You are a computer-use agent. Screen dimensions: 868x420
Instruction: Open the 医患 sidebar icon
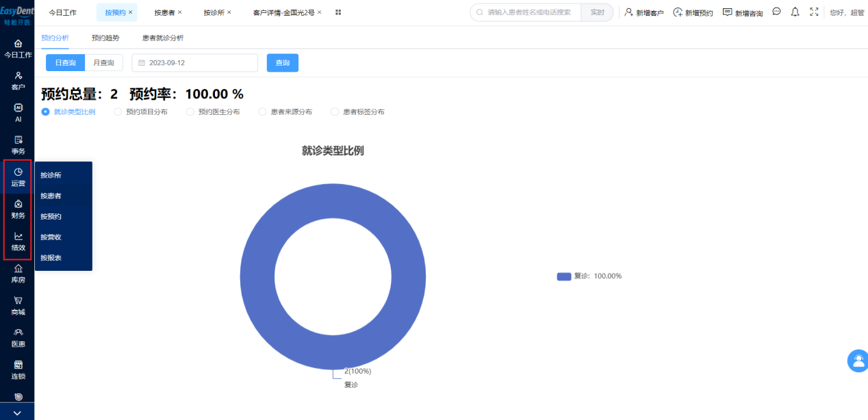tap(18, 332)
